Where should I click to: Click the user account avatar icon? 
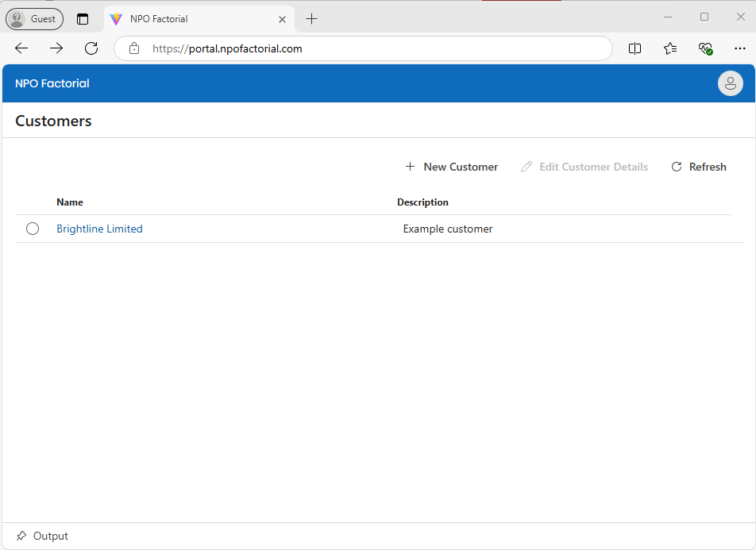tap(730, 83)
